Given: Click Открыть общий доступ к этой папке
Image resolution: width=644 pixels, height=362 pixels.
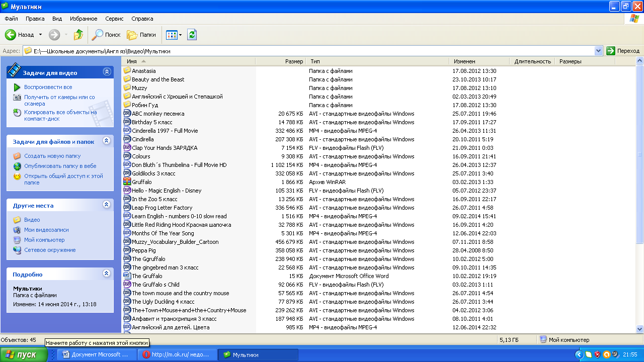Looking at the screenshot, I should (x=63, y=179).
